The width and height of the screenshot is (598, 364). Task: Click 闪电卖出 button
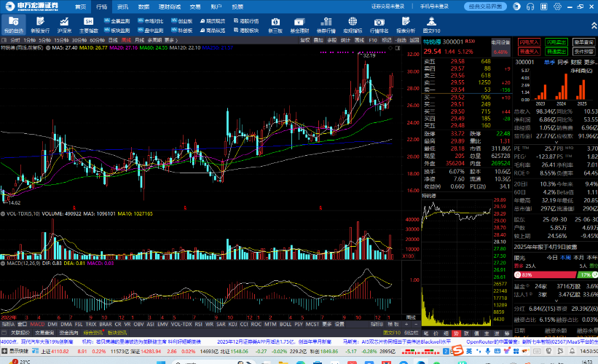pos(556,42)
